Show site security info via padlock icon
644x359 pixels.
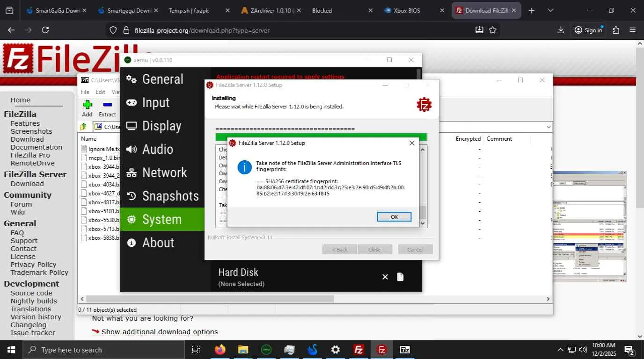click(x=125, y=30)
